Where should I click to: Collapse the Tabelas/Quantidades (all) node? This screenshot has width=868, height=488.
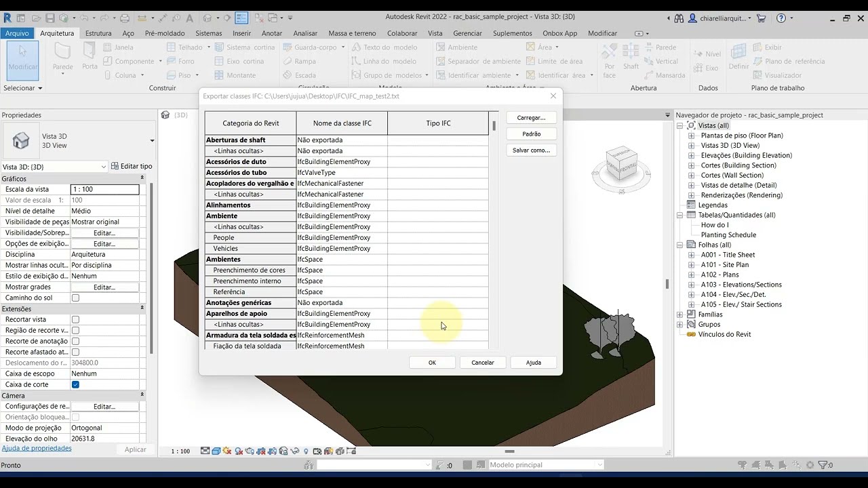click(x=680, y=215)
